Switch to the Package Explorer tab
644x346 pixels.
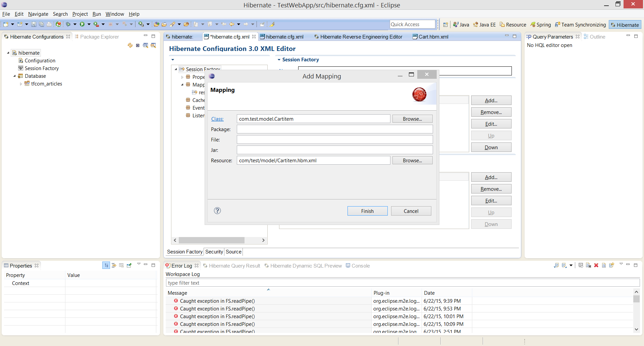[97, 37]
